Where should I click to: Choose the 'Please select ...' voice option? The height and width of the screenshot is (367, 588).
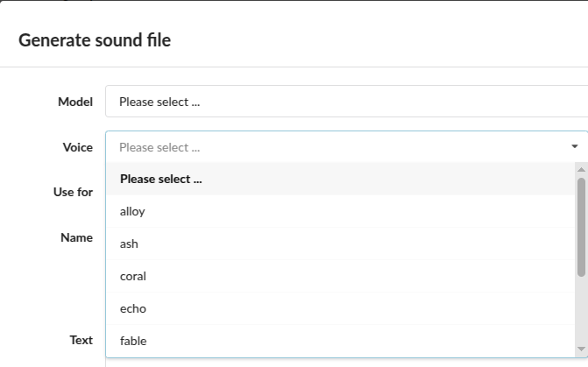(161, 179)
